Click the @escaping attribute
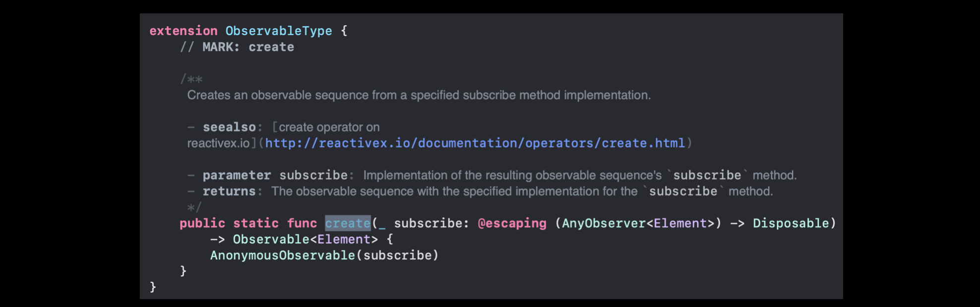This screenshot has width=980, height=307. point(512,223)
